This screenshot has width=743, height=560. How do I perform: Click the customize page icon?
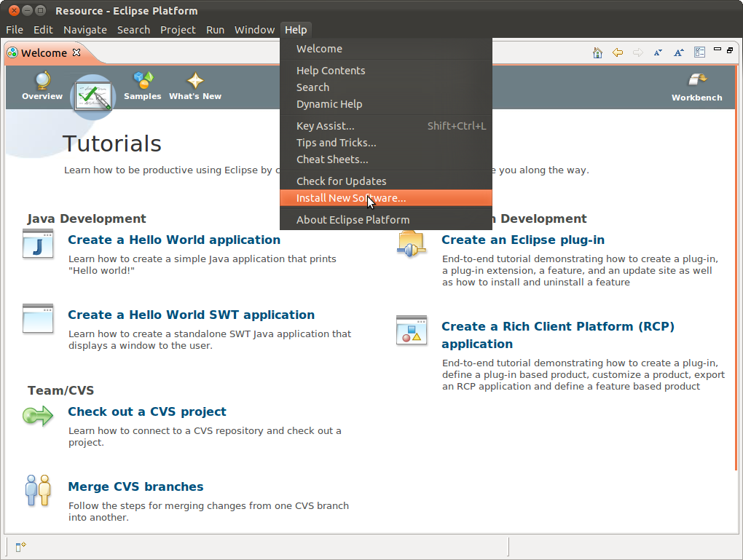(x=699, y=52)
